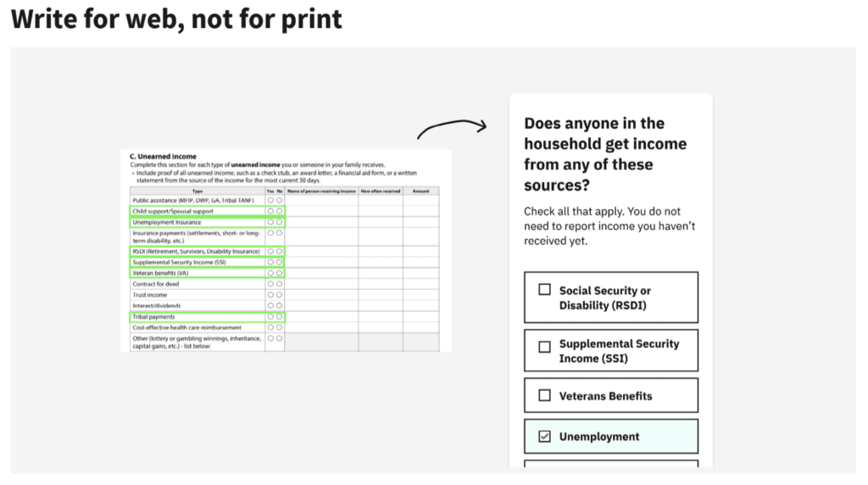This screenshot has height=485, width=868.
Task: Choose No for Supplemental Security Income row
Action: tap(279, 263)
